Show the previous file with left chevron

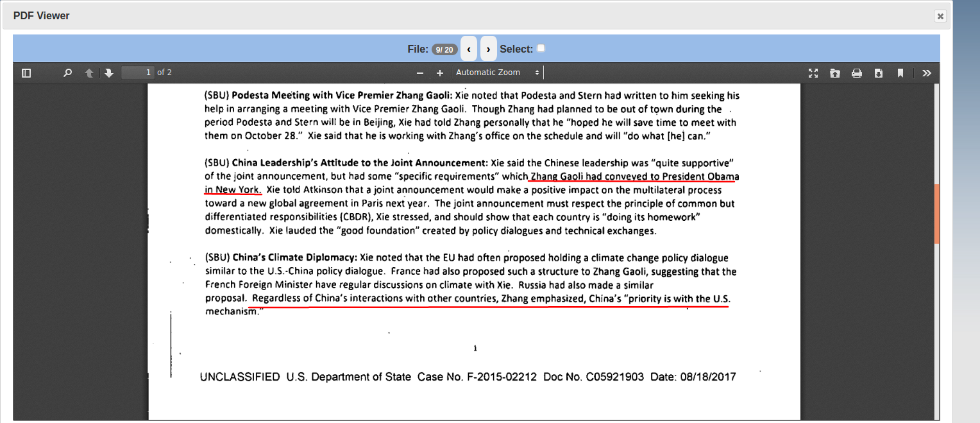tap(469, 49)
